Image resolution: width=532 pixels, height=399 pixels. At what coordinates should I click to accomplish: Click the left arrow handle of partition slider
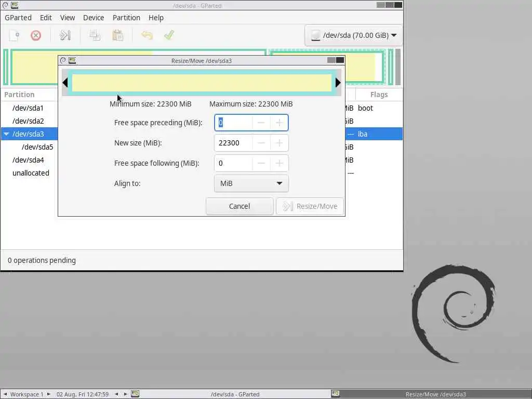point(65,83)
